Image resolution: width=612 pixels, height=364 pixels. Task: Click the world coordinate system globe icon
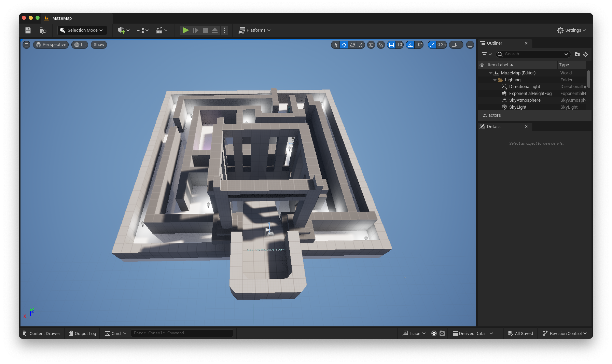[x=371, y=45]
